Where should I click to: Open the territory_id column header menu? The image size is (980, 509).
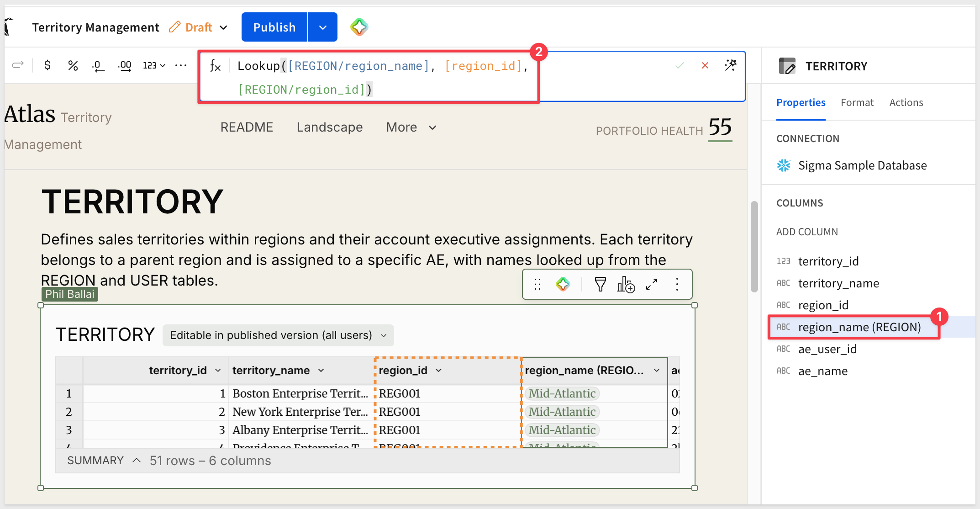click(218, 371)
